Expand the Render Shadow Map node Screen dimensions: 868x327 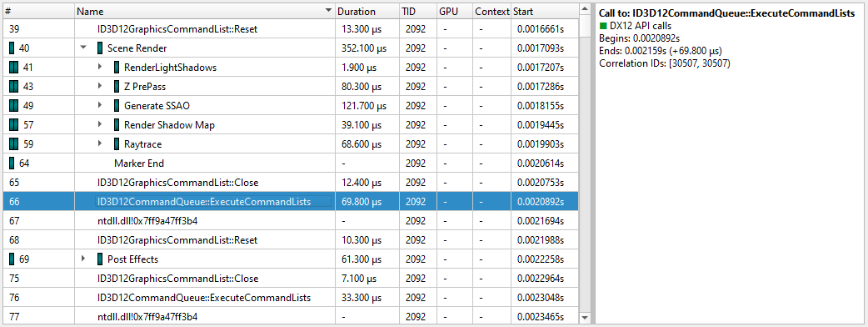pos(100,125)
